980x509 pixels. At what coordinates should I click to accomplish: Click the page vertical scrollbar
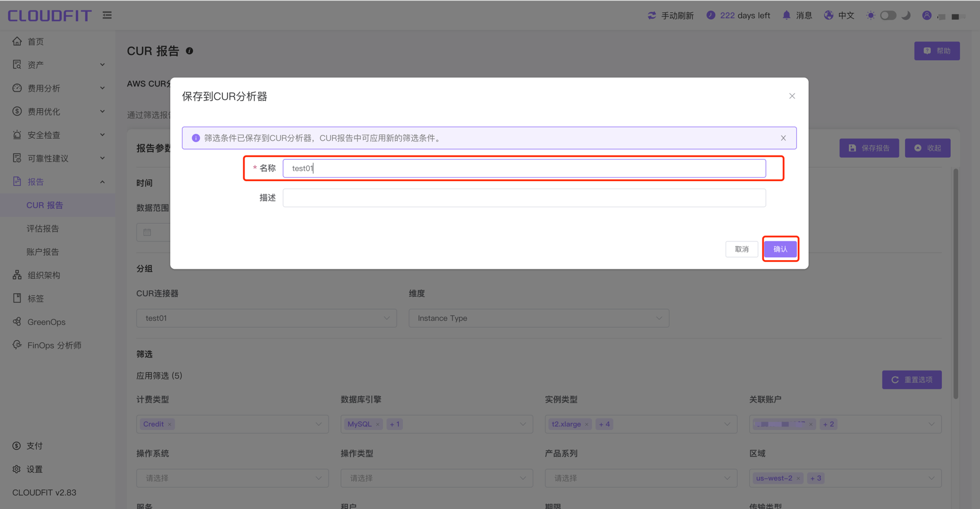click(956, 283)
